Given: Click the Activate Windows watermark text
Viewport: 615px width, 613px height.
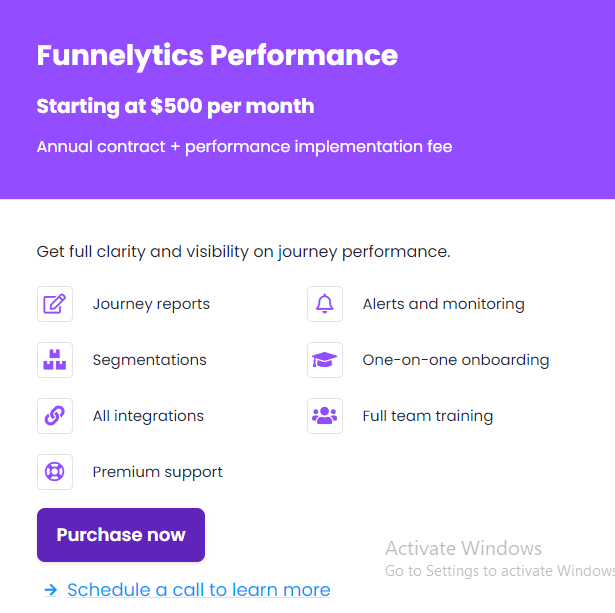Looking at the screenshot, I should coord(463,548).
